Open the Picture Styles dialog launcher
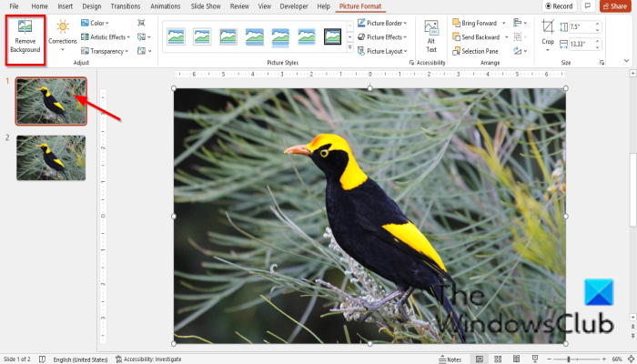Viewport: 637px width, 364px height. 411,63
